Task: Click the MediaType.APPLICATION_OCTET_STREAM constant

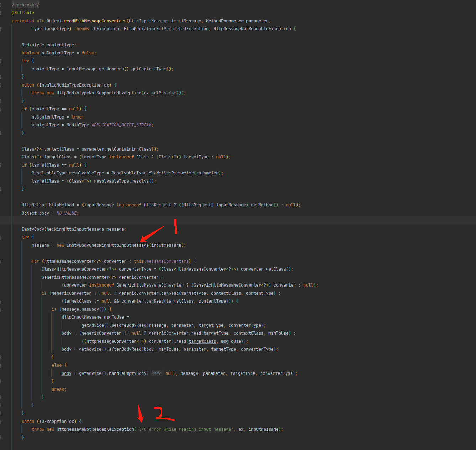Action: [x=121, y=125]
